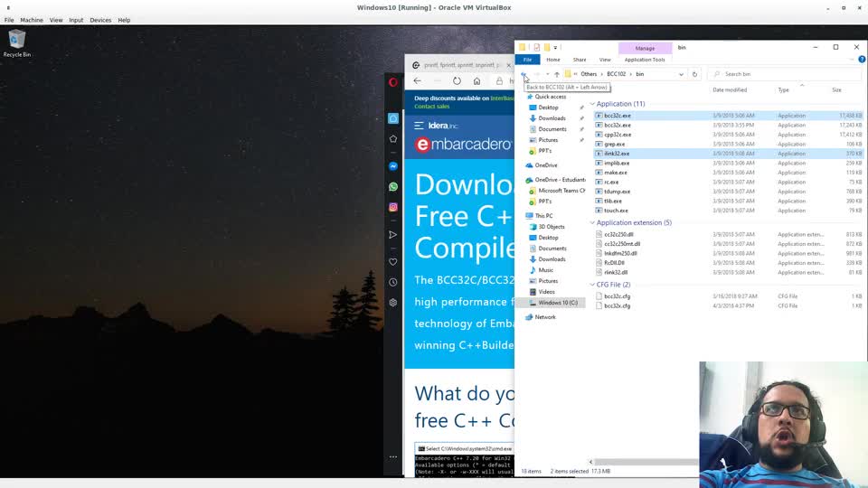Click Explorer Back to BCC102 arrow
The height and width of the screenshot is (488, 868).
click(x=524, y=74)
